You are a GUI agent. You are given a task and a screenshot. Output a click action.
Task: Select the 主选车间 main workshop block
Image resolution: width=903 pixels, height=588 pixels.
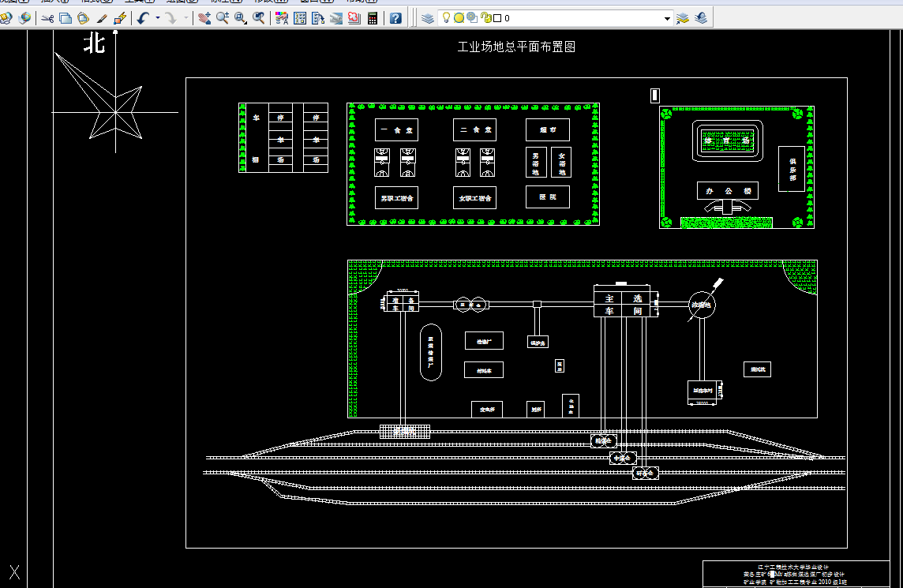[623, 305]
